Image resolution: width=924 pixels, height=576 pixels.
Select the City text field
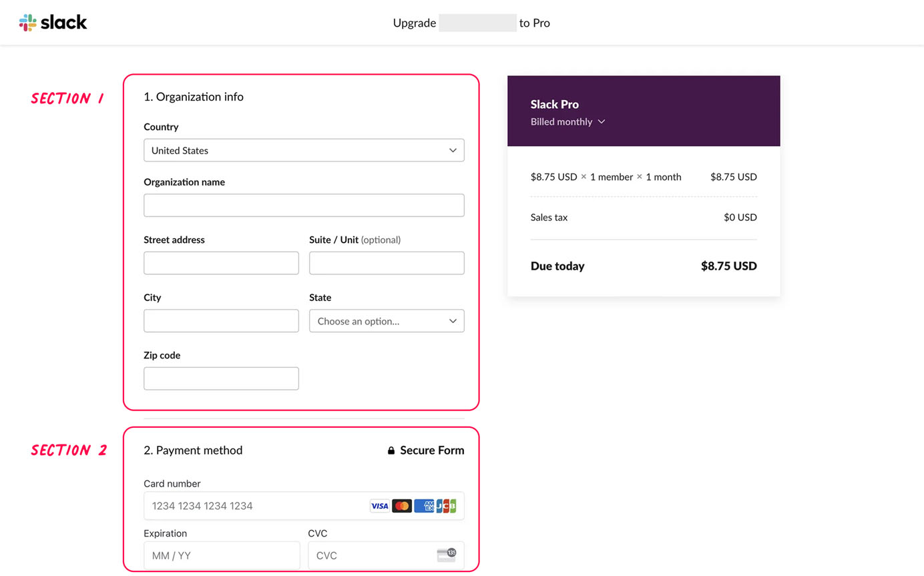click(221, 321)
